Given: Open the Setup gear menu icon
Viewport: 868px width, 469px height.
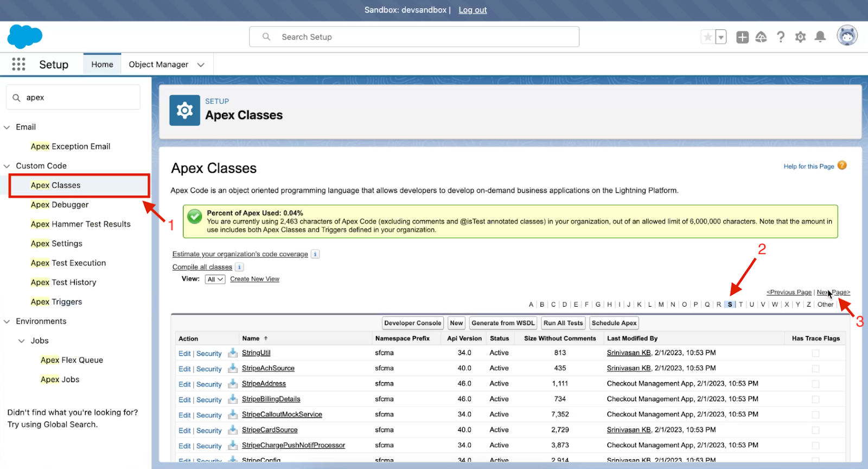Looking at the screenshot, I should pyautogui.click(x=800, y=37).
